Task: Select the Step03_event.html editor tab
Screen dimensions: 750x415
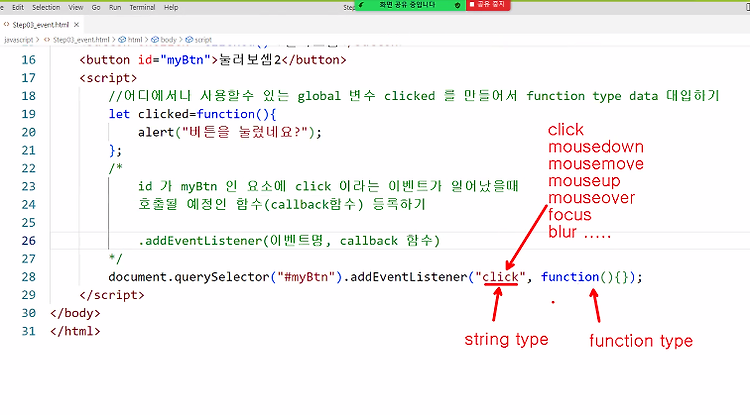Action: coord(41,24)
